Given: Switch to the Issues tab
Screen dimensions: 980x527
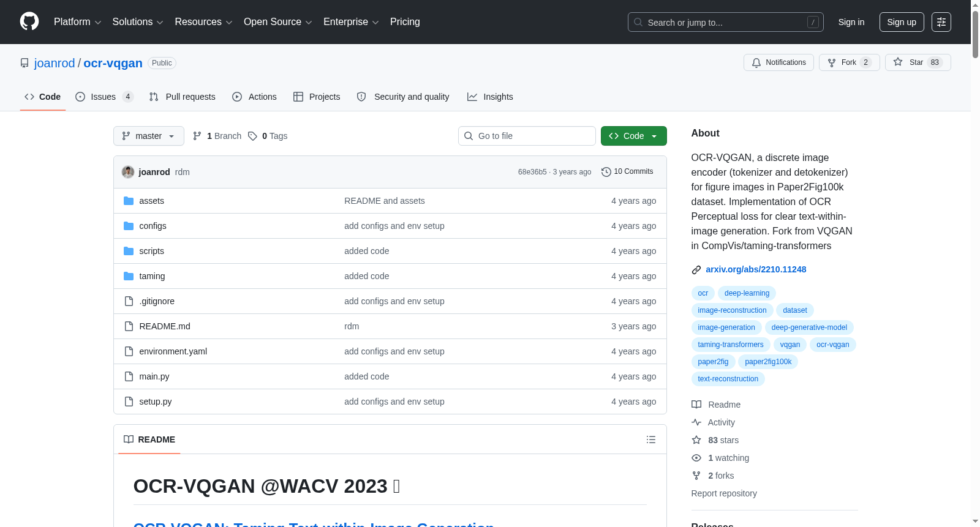Looking at the screenshot, I should (104, 97).
